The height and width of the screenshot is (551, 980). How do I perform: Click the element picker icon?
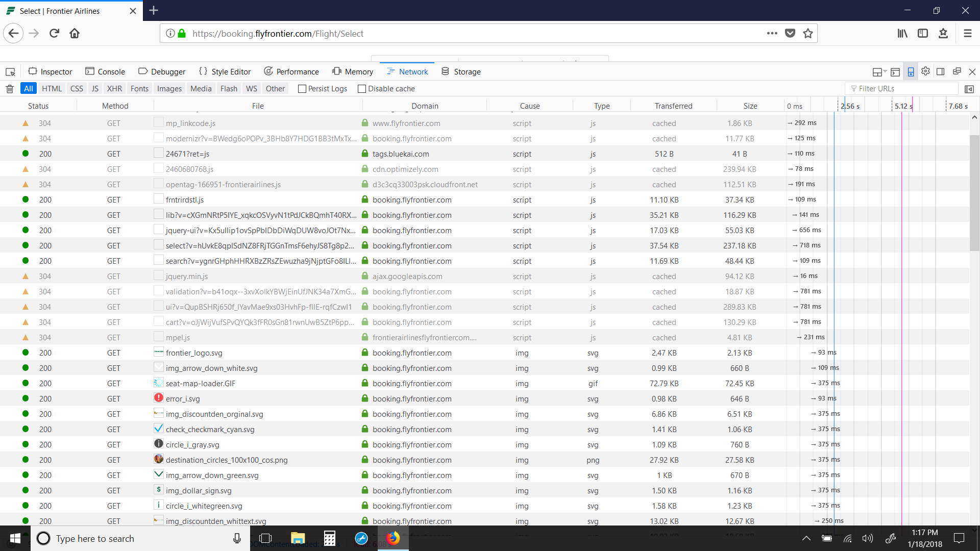click(x=10, y=72)
